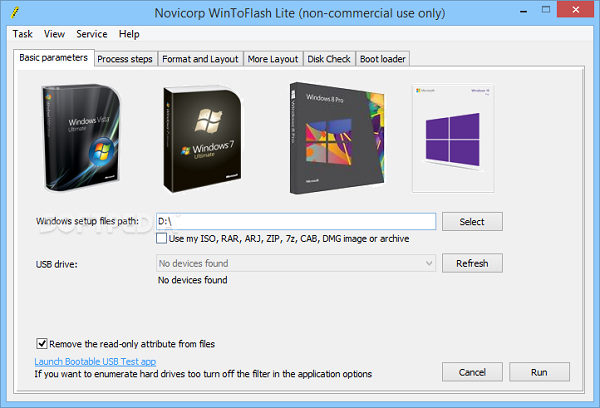Switch to the Boot loader tab
Image resolution: width=600 pixels, height=408 pixels.
[383, 59]
